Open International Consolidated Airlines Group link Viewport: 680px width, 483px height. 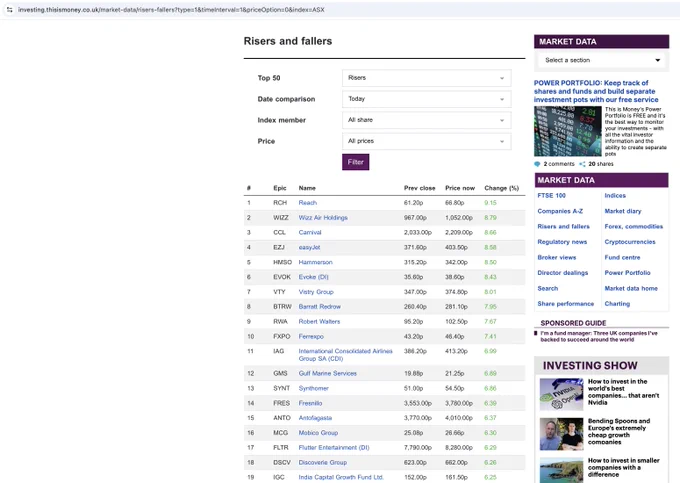(345, 355)
